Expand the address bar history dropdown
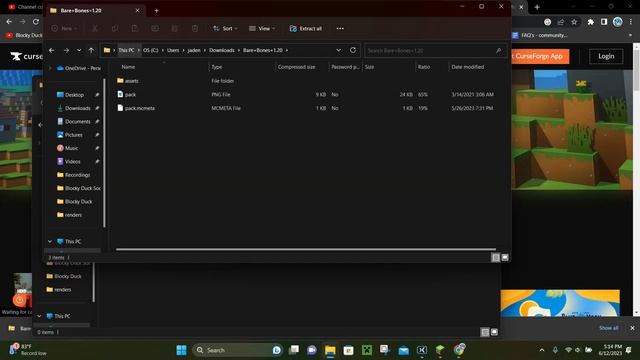 [338, 50]
